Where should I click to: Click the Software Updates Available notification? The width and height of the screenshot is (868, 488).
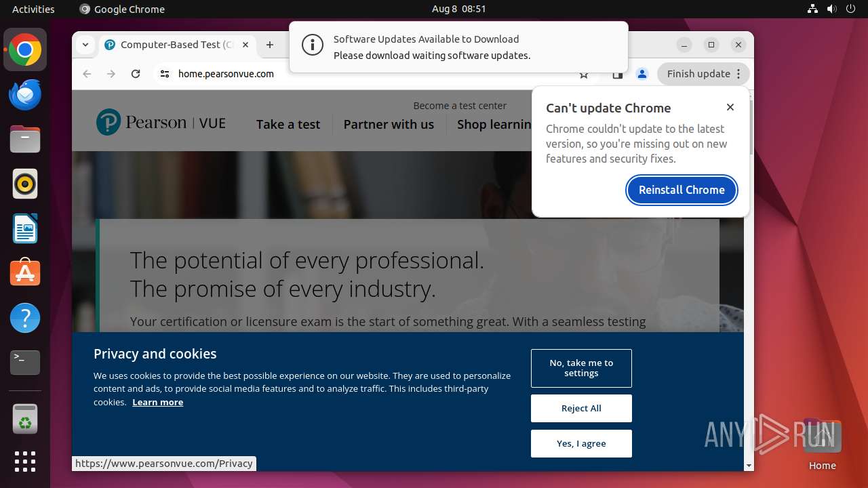(x=458, y=47)
